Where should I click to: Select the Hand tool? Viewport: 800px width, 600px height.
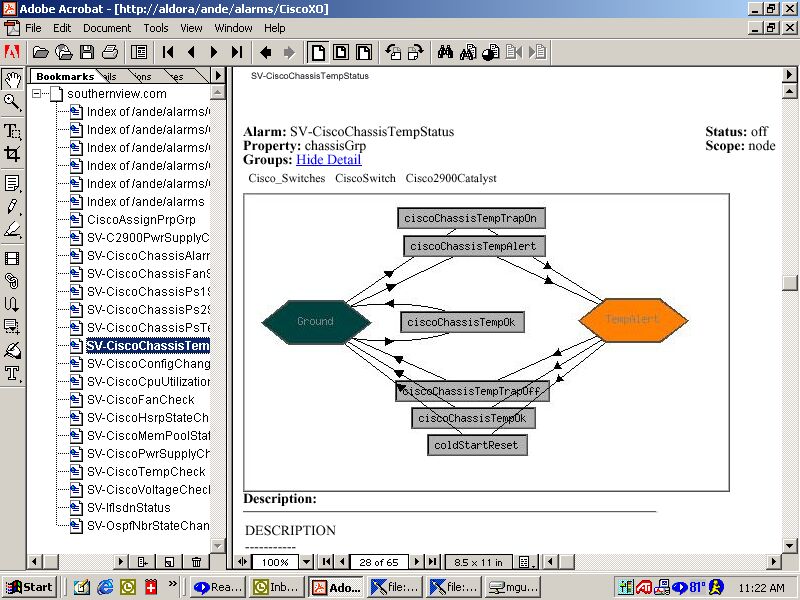click(13, 80)
